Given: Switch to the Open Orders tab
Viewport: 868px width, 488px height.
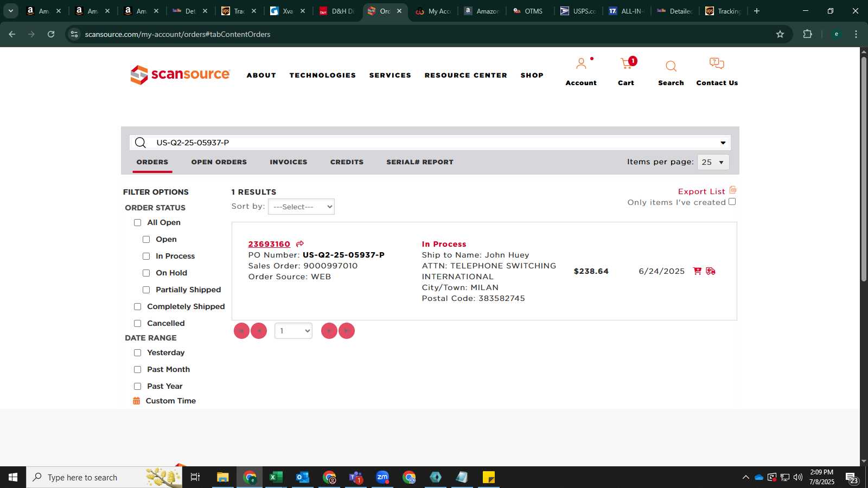Looking at the screenshot, I should (x=219, y=162).
